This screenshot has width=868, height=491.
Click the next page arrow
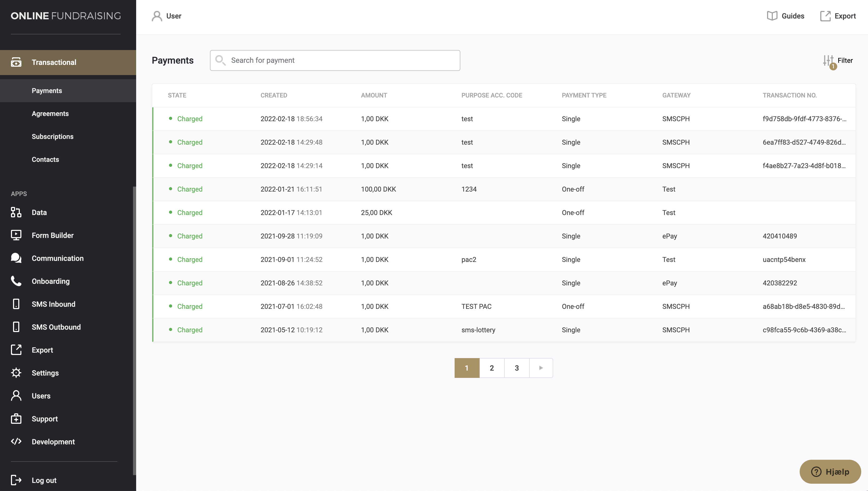point(541,368)
